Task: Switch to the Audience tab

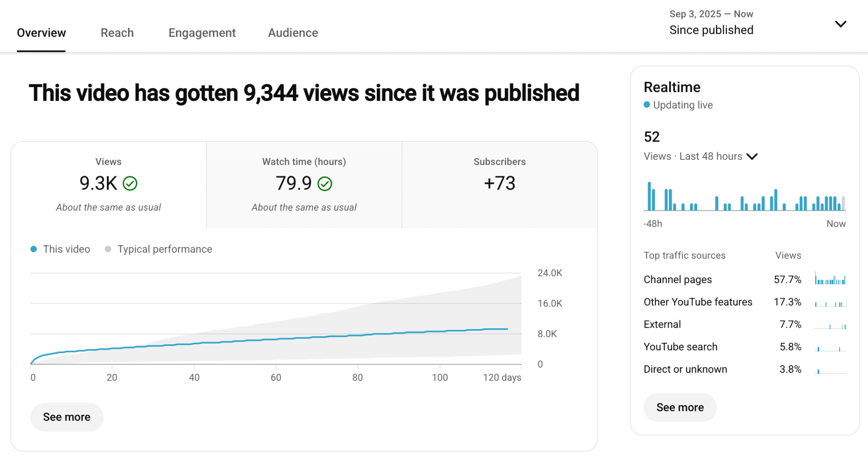Action: click(x=292, y=33)
